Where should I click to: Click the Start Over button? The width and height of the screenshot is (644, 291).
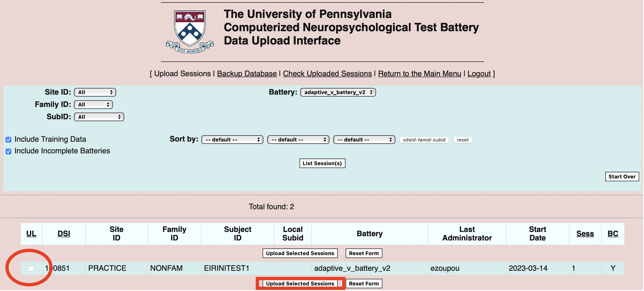[622, 177]
